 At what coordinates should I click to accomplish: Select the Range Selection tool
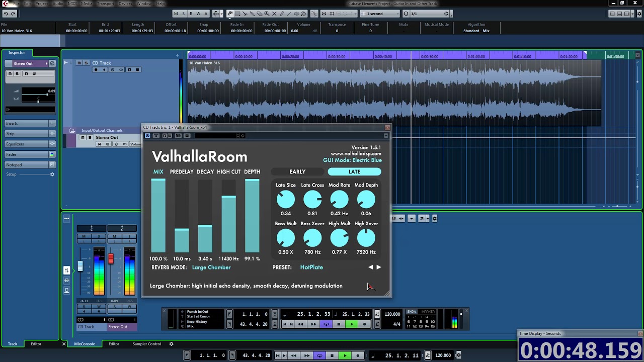[237, 14]
